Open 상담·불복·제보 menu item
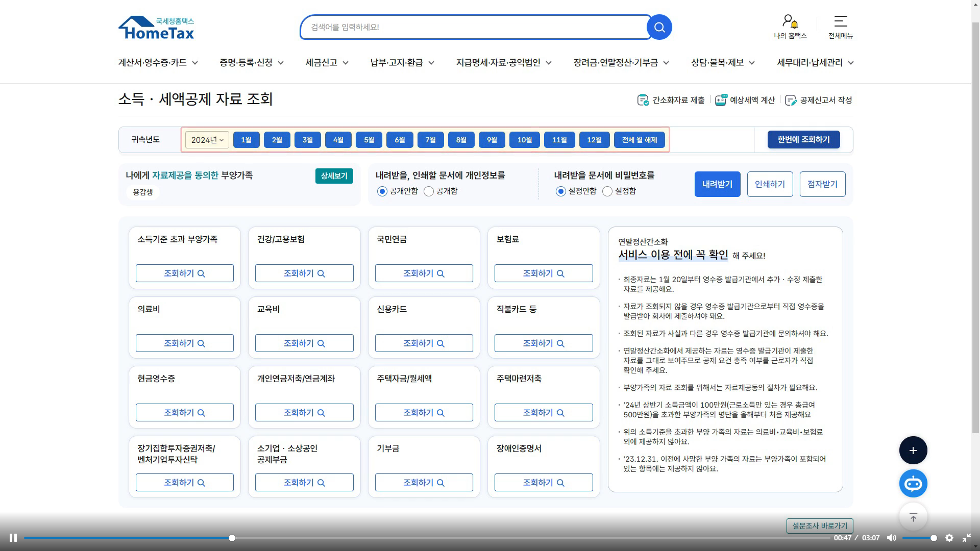This screenshot has width=980, height=551. [x=722, y=63]
